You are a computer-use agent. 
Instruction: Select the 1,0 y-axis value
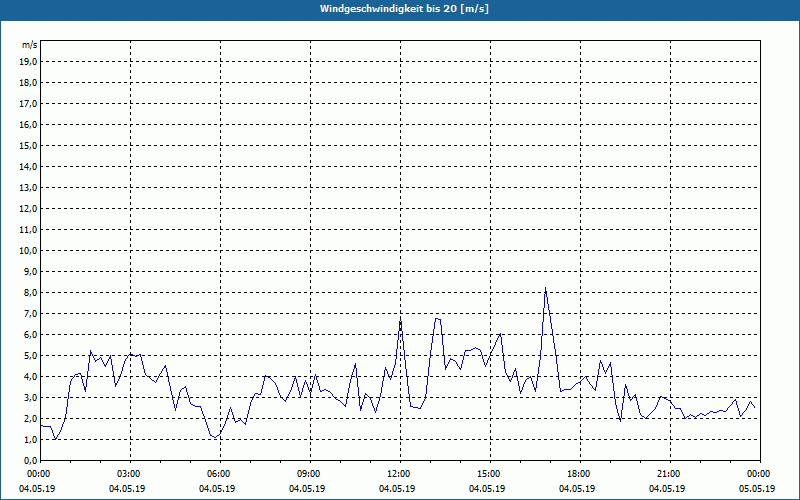click(31, 439)
